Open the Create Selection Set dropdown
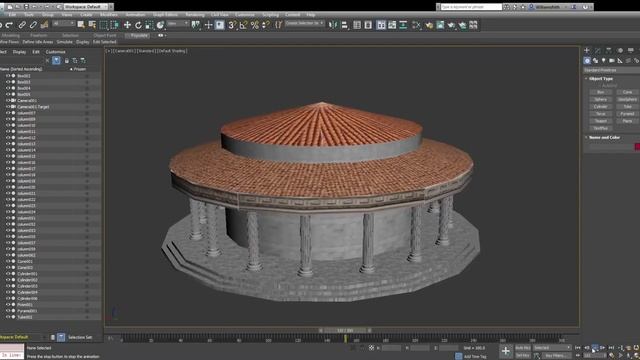 click(304, 23)
